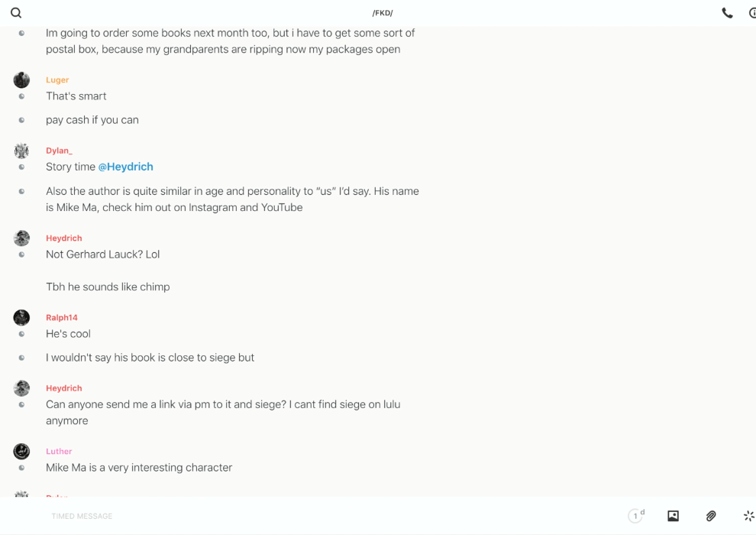Viewport: 756px width, 535px height.
Task: Click the Ralph14 username
Action: pos(62,317)
